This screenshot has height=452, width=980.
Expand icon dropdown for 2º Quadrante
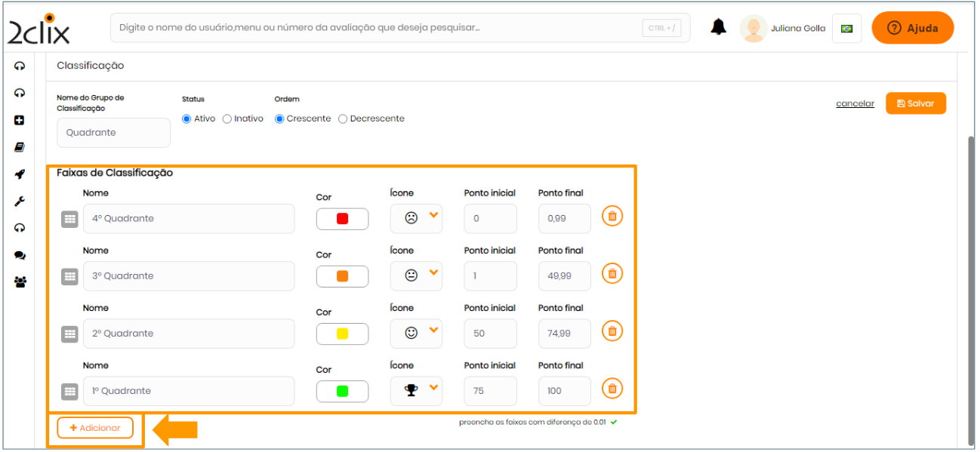[x=417, y=333]
